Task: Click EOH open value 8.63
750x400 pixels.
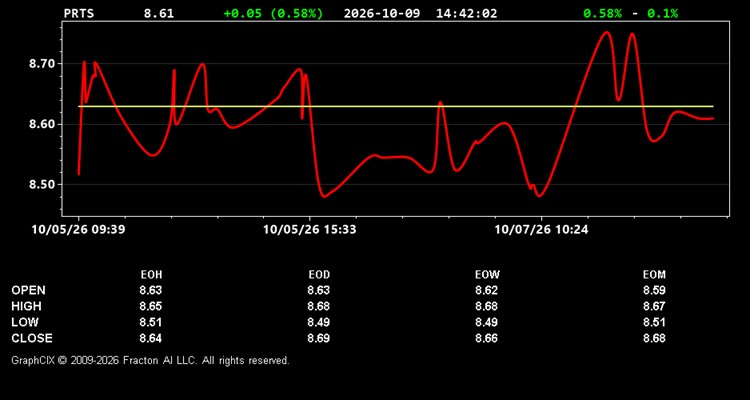Action: [x=151, y=290]
